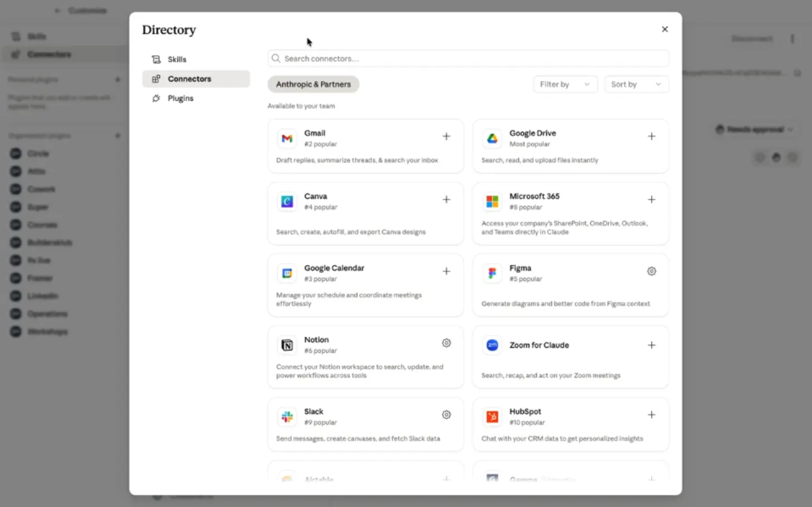812x507 pixels.
Task: Click the Google Calendar logo icon
Action: 287,273
